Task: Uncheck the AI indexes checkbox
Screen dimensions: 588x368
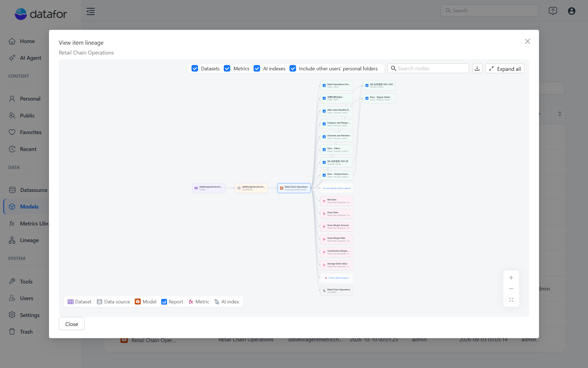Action: click(257, 68)
